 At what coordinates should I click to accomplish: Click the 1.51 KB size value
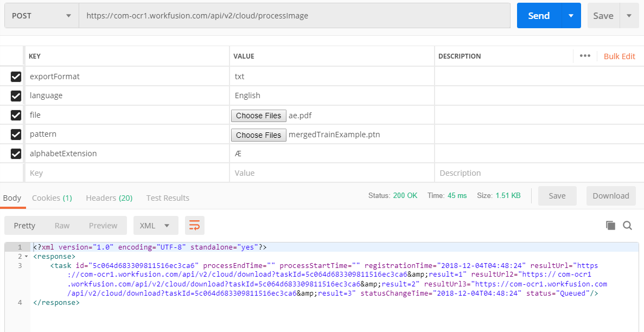coord(508,196)
